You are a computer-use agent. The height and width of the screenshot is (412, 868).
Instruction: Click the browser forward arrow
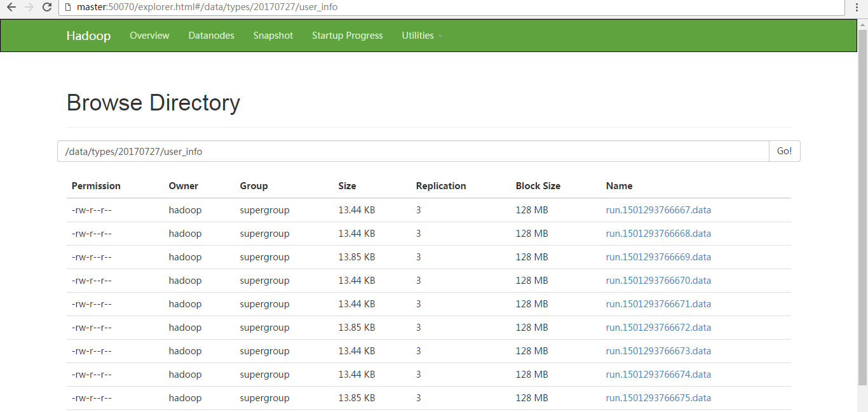29,7
